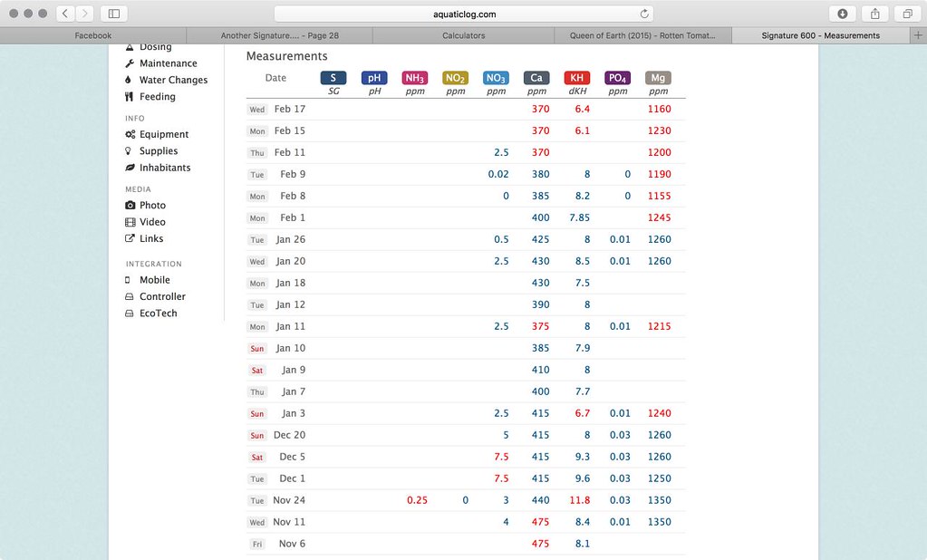Switch to the Calculators tab
The height and width of the screenshot is (560, 927).
tap(463, 35)
